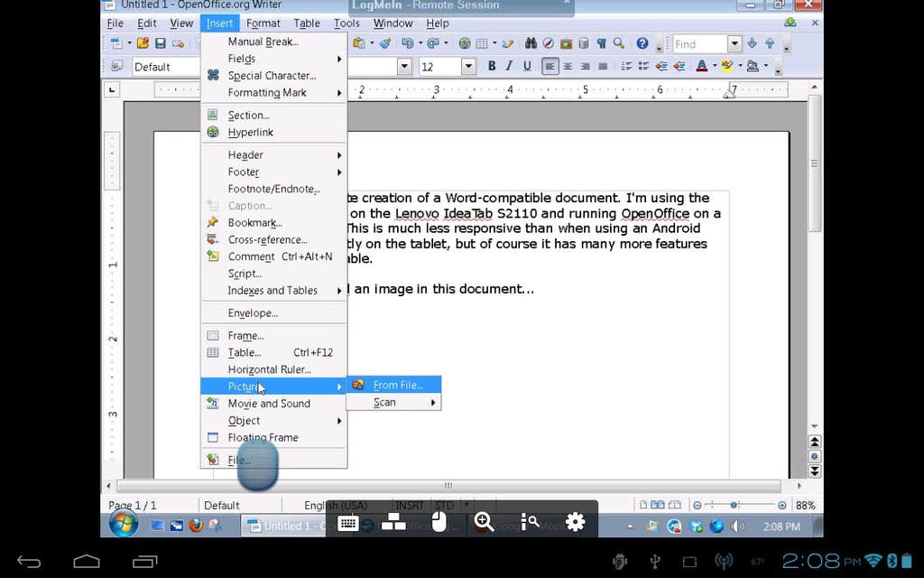The image size is (924, 578).
Task: Choose From File in Picture submenu
Action: [x=393, y=385]
